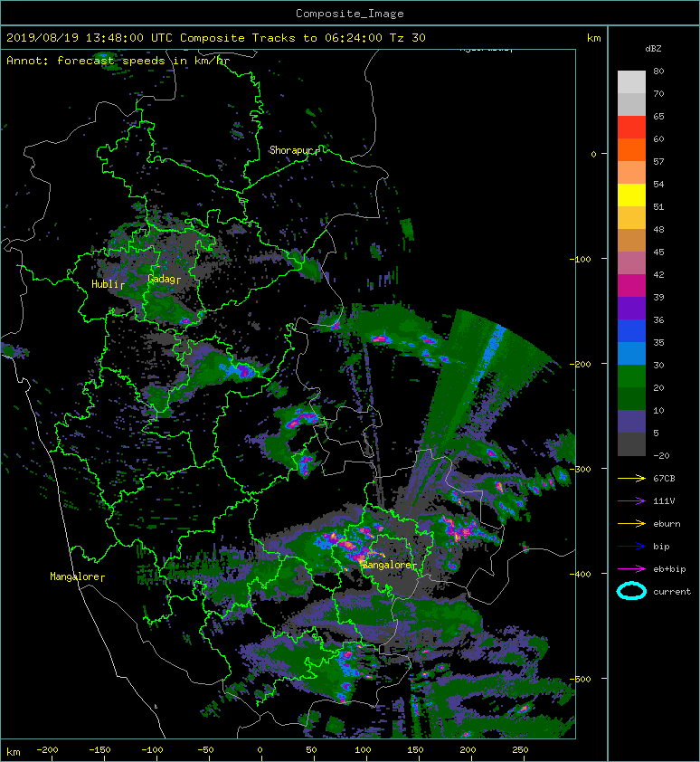Click the -300 y-axis tick label
The width and height of the screenshot is (700, 762).
click(x=580, y=469)
